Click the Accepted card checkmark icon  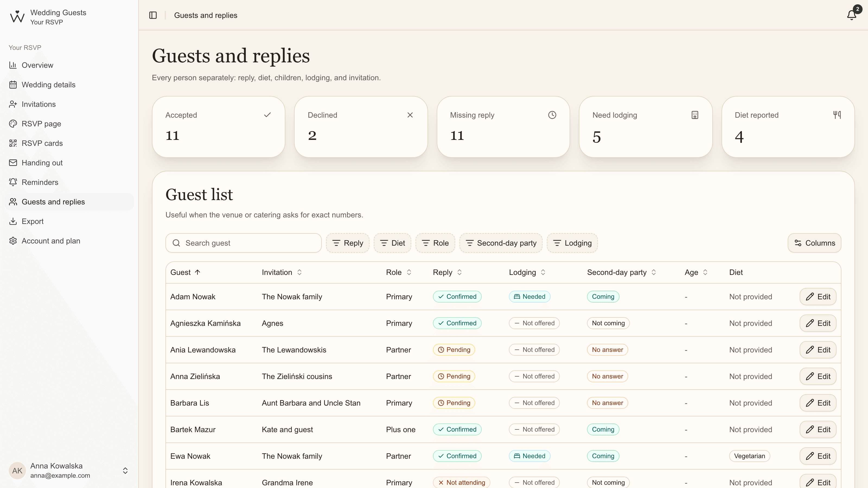267,115
